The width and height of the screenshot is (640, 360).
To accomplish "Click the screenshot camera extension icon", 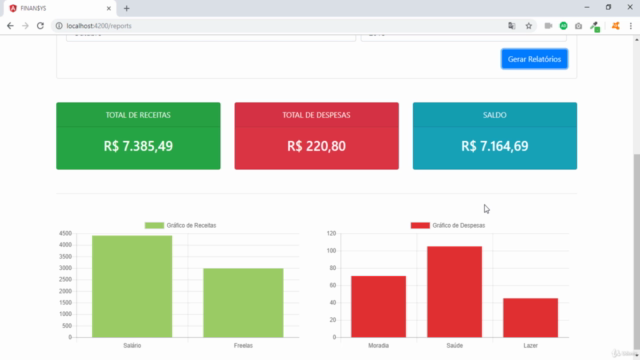I will pos(578,26).
